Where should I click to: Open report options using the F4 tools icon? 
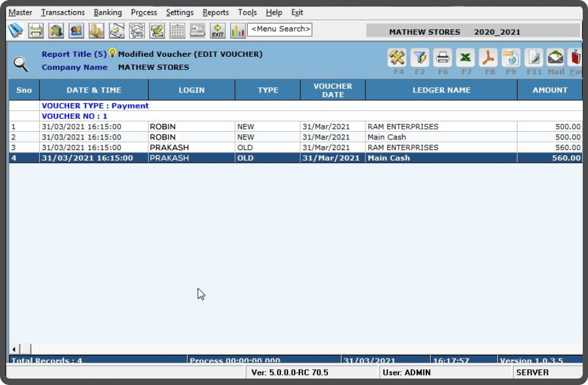pos(397,57)
